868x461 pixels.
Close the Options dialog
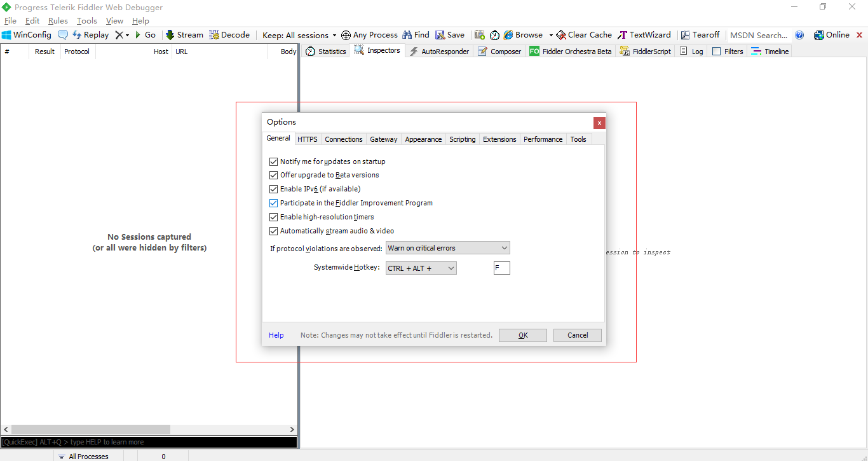(599, 123)
